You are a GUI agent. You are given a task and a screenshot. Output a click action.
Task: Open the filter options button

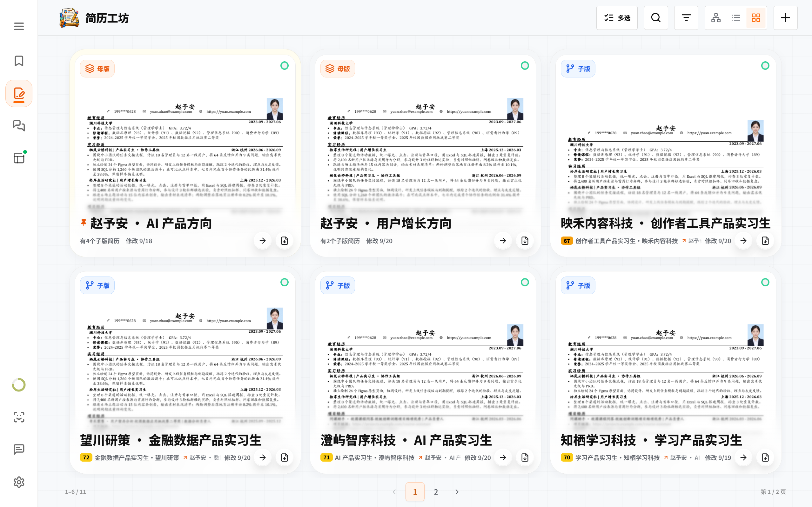click(x=686, y=18)
